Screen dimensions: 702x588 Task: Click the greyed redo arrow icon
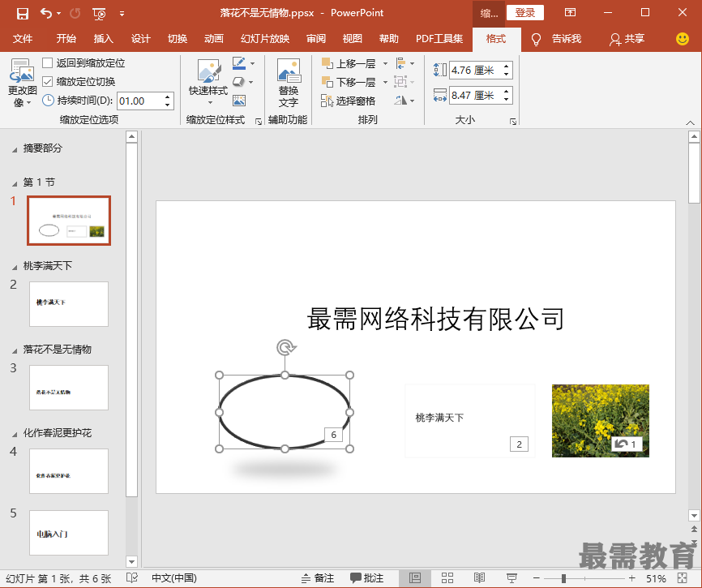(x=75, y=14)
